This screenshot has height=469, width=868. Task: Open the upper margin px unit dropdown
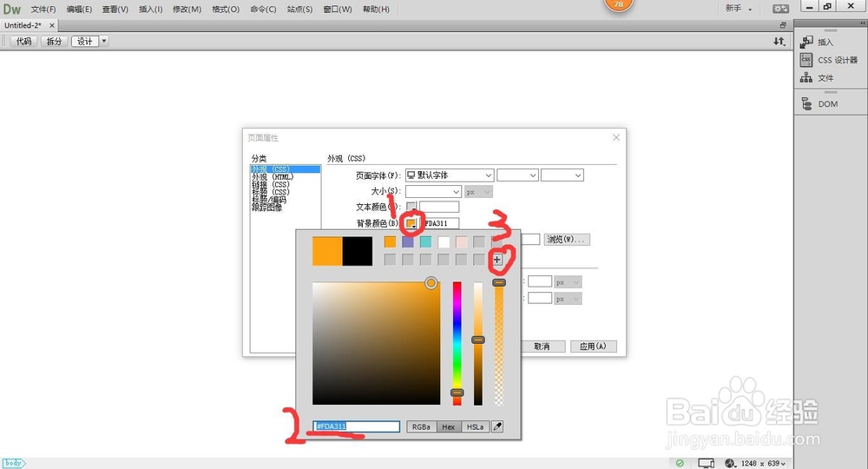click(568, 282)
